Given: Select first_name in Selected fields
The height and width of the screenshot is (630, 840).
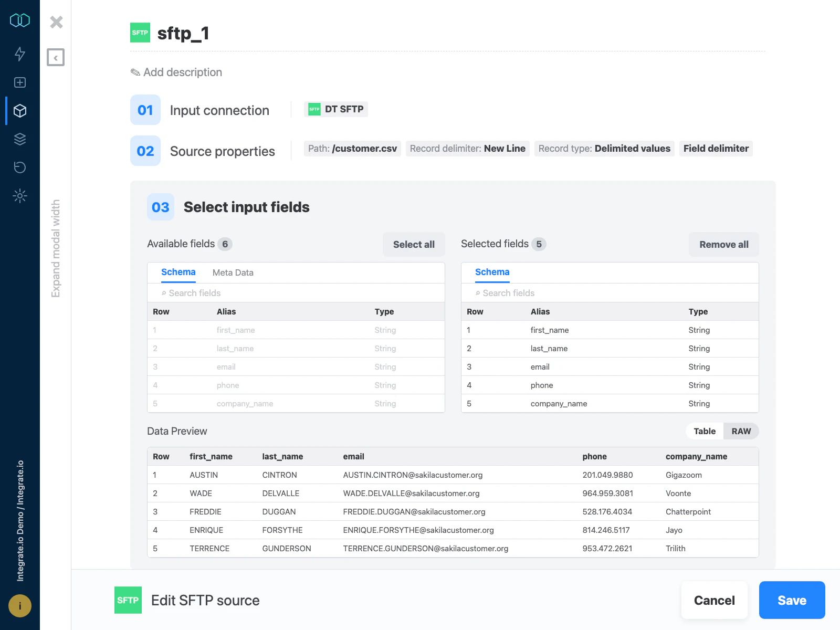Looking at the screenshot, I should click(x=610, y=330).
